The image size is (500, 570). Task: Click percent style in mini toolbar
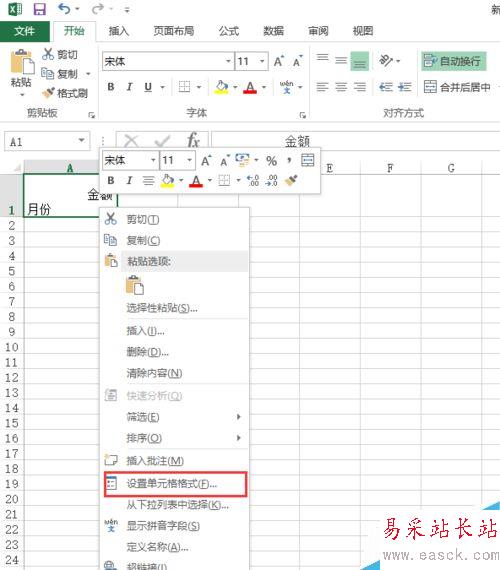(x=271, y=160)
